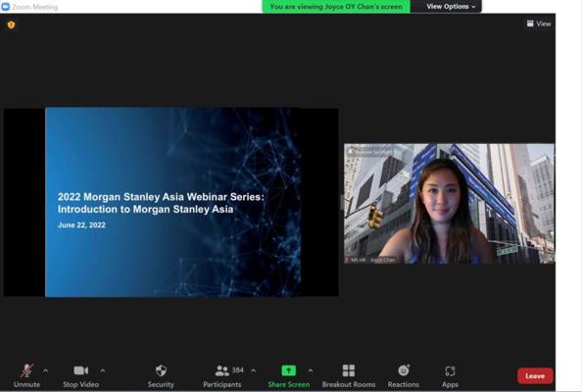Open Apps panel
The height and width of the screenshot is (392, 582).
coord(450,375)
